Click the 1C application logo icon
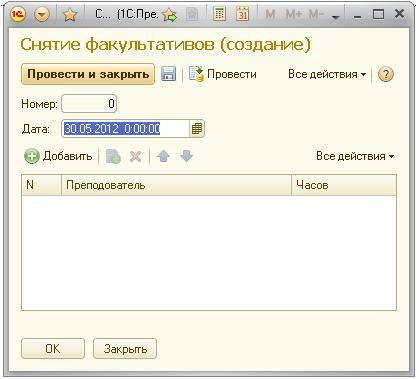This screenshot has height=379, width=417. point(18,14)
